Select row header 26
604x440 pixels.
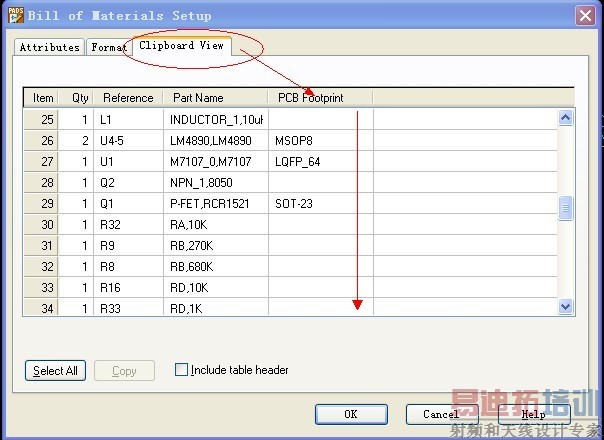coord(41,141)
